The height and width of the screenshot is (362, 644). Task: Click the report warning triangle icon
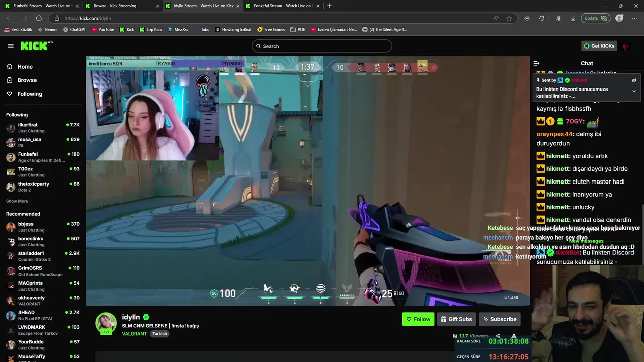[514, 336]
